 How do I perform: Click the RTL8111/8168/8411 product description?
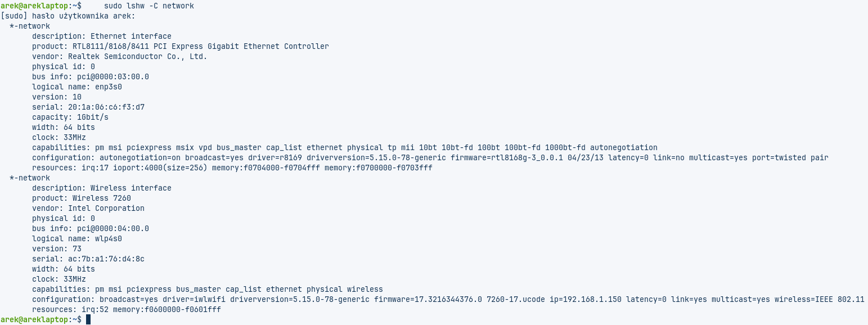[201, 46]
